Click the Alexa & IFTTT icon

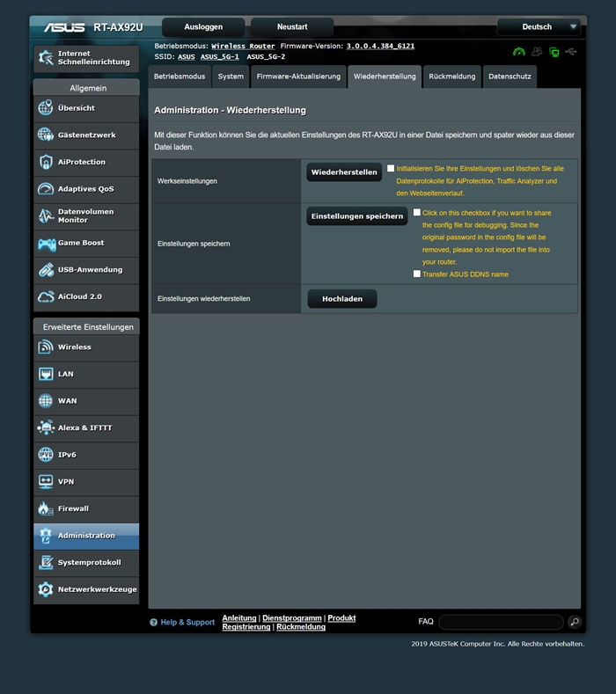click(46, 427)
